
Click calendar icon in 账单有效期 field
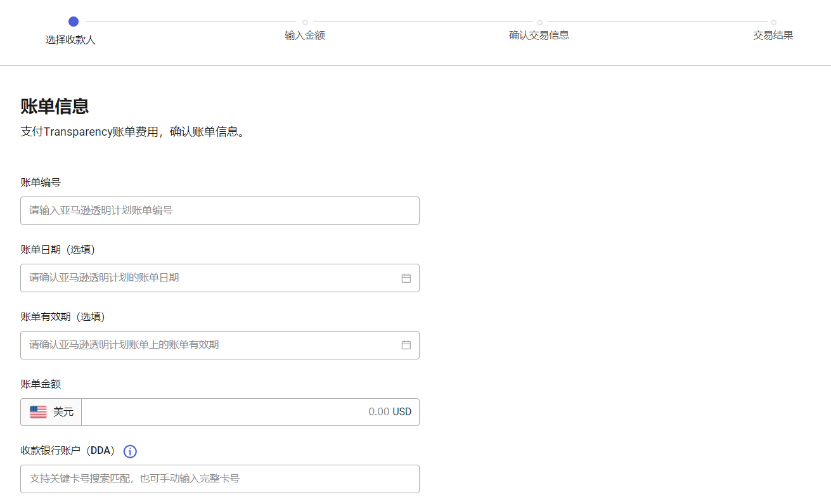(406, 346)
